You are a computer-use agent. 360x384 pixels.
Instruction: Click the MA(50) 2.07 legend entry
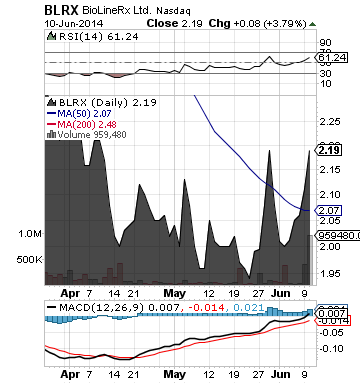(x=79, y=114)
